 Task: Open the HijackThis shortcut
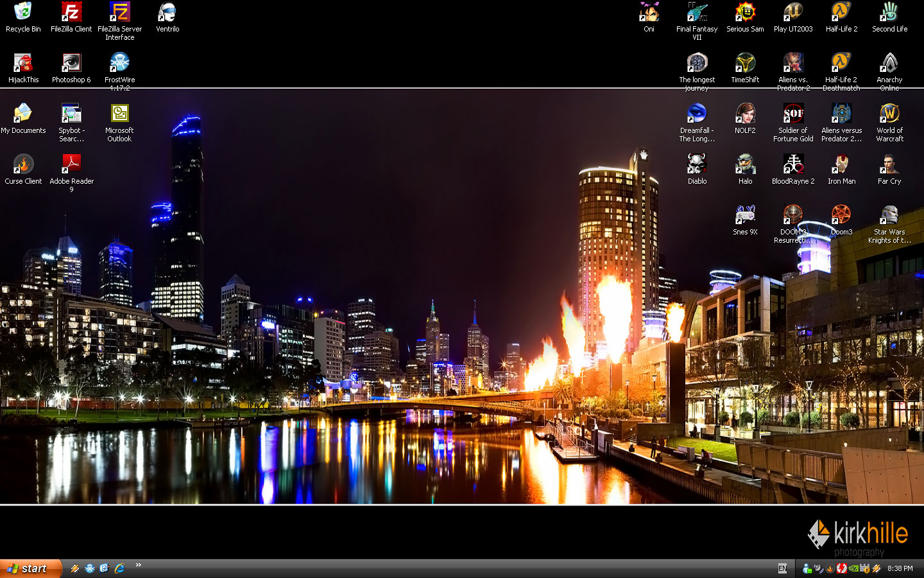click(23, 64)
